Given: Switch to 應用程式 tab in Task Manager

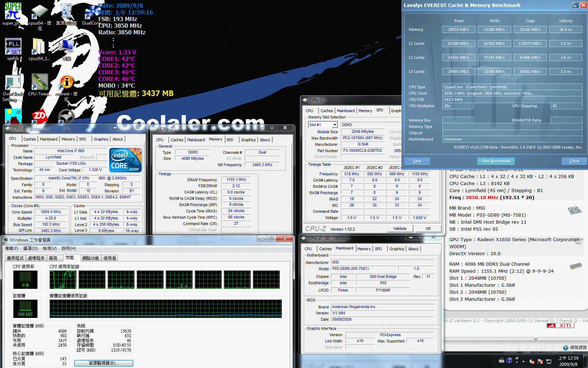Looking at the screenshot, I should [15, 258].
